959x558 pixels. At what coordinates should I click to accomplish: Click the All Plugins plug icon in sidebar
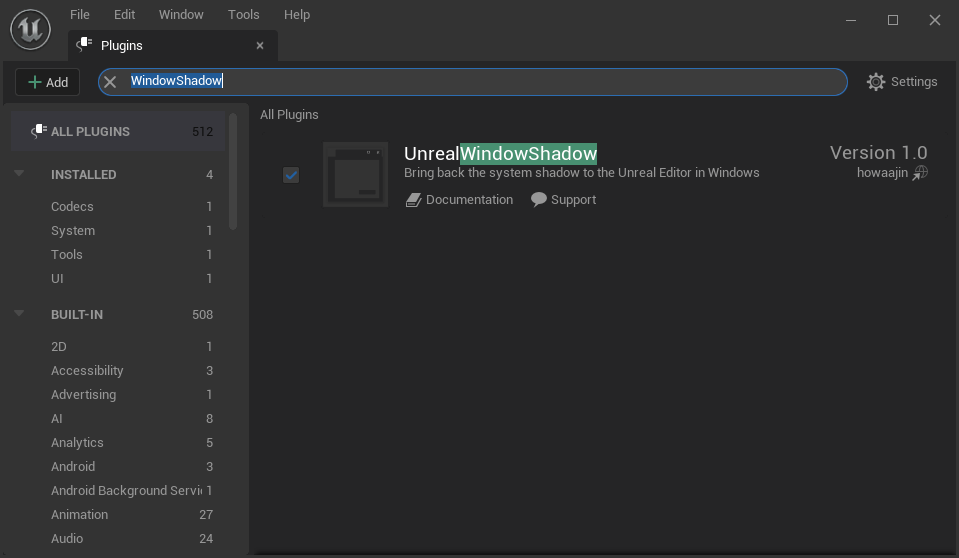point(39,131)
